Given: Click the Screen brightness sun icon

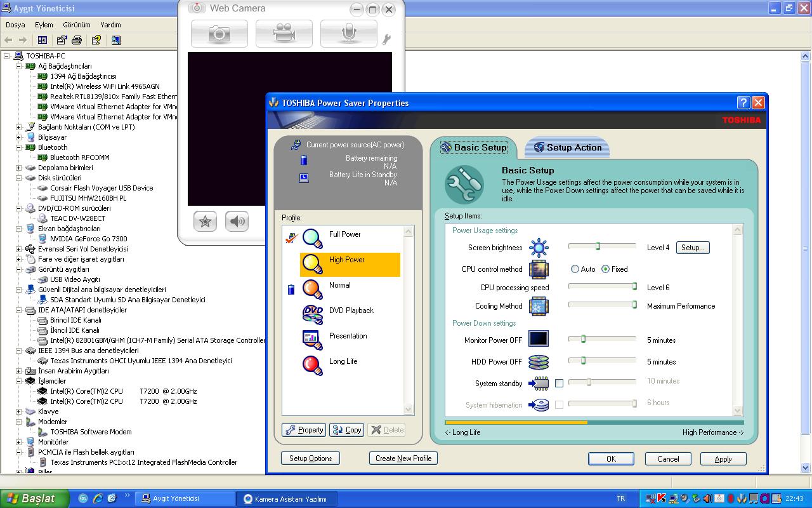Looking at the screenshot, I should 539,248.
